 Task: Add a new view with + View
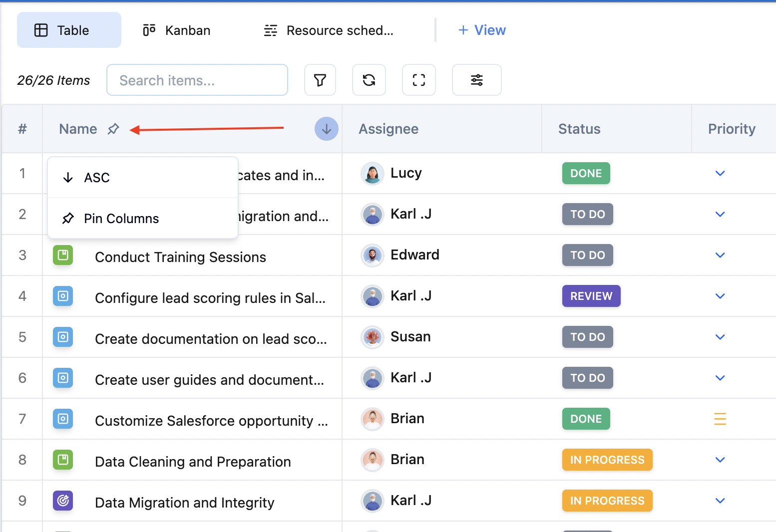481,30
